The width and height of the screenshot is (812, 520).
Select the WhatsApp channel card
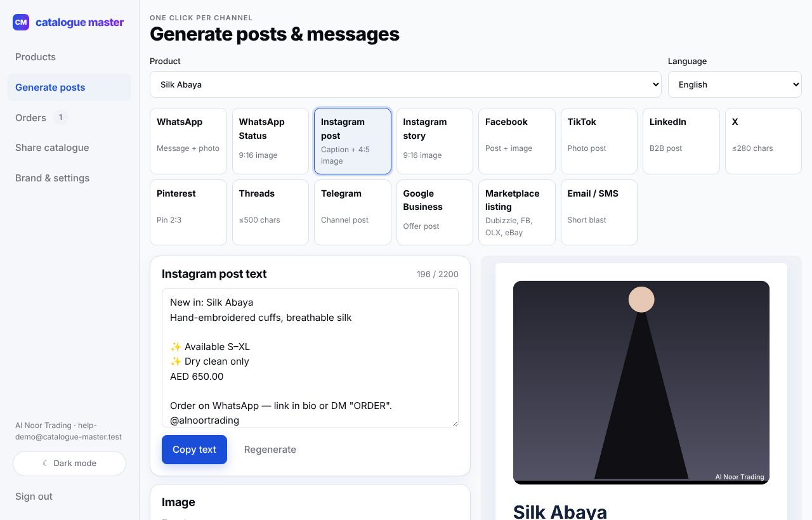(x=188, y=141)
